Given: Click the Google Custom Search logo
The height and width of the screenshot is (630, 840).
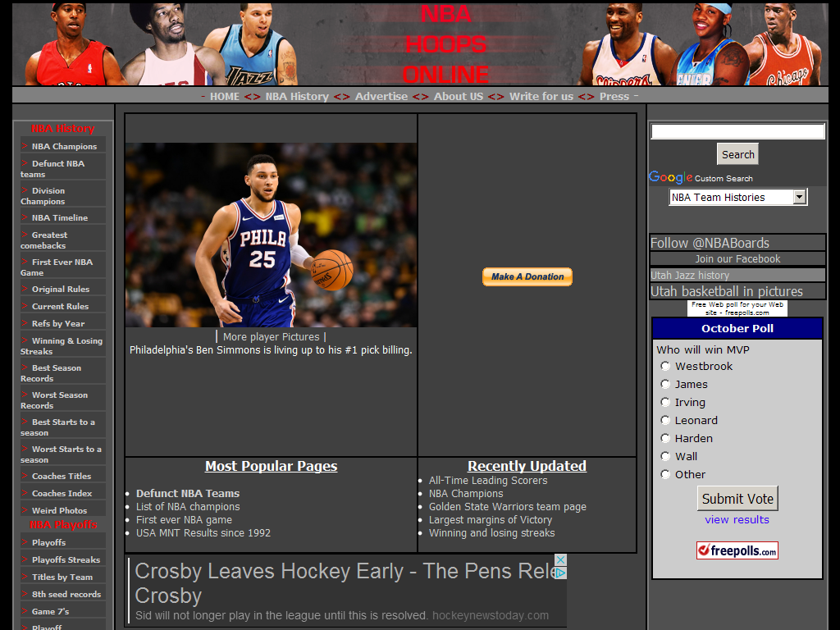Looking at the screenshot, I should coord(671,178).
